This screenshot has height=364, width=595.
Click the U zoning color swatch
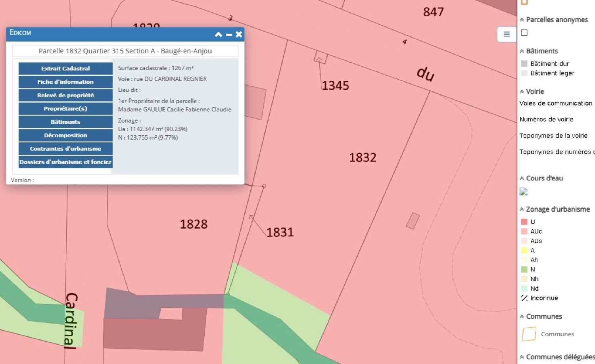click(524, 222)
